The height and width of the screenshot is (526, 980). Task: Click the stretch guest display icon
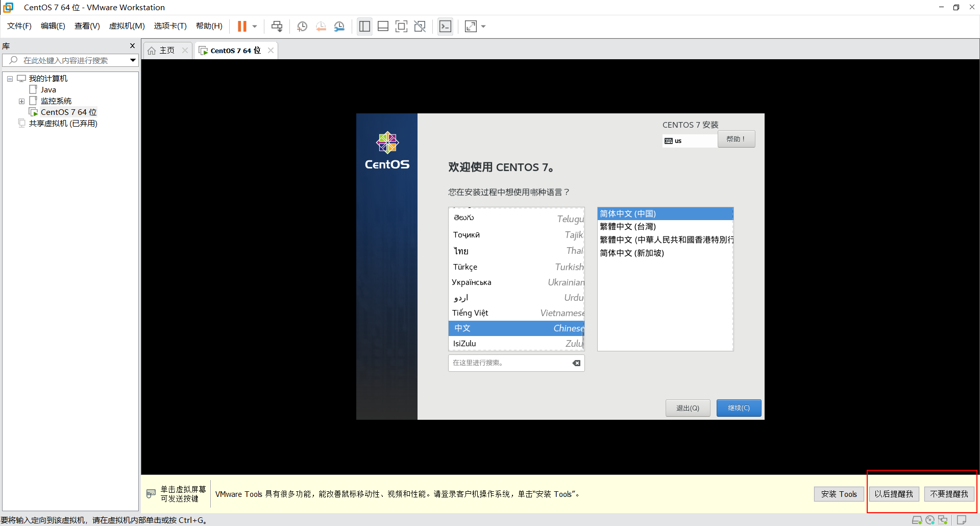[471, 26]
